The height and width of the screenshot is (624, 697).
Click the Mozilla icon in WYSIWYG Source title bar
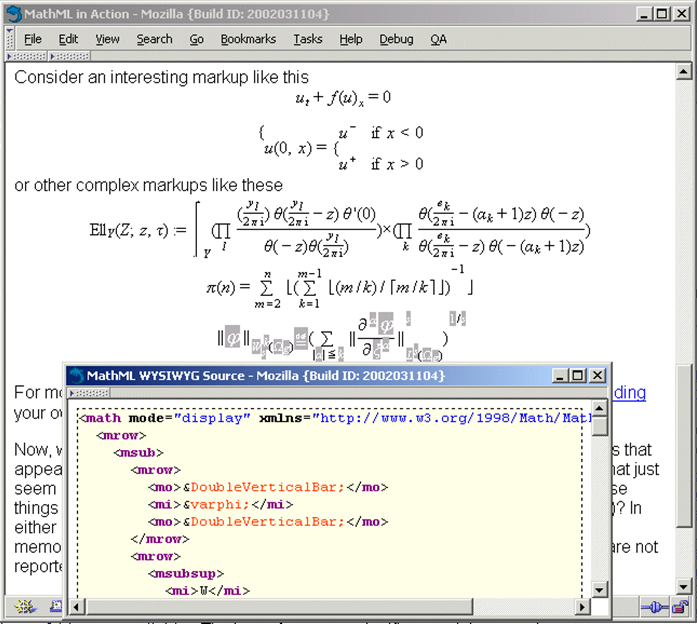click(76, 376)
